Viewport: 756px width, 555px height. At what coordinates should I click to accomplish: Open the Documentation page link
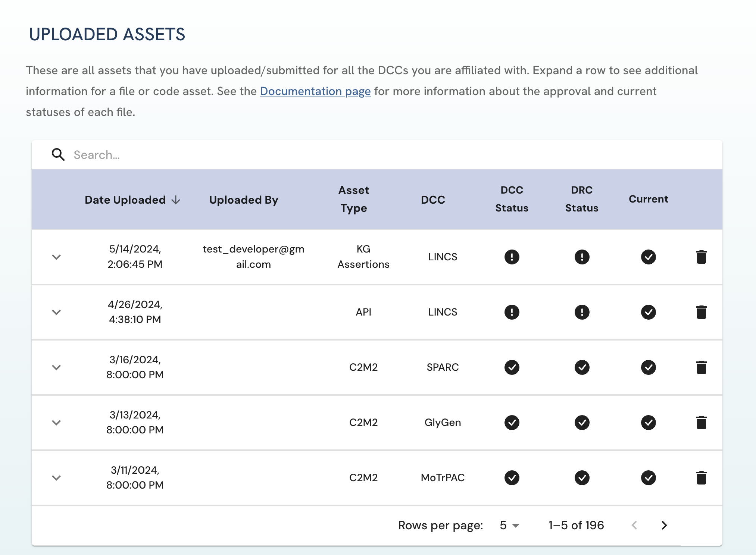click(x=315, y=91)
